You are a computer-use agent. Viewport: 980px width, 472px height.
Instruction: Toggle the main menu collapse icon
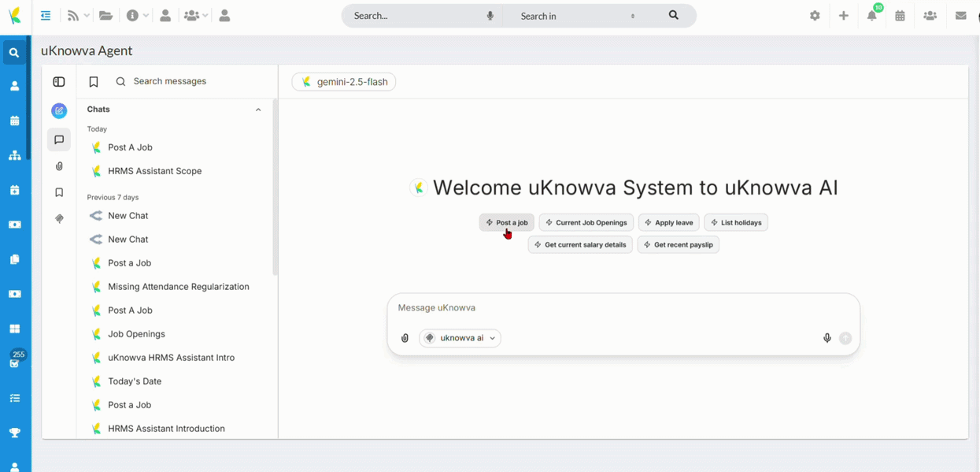(x=46, y=16)
